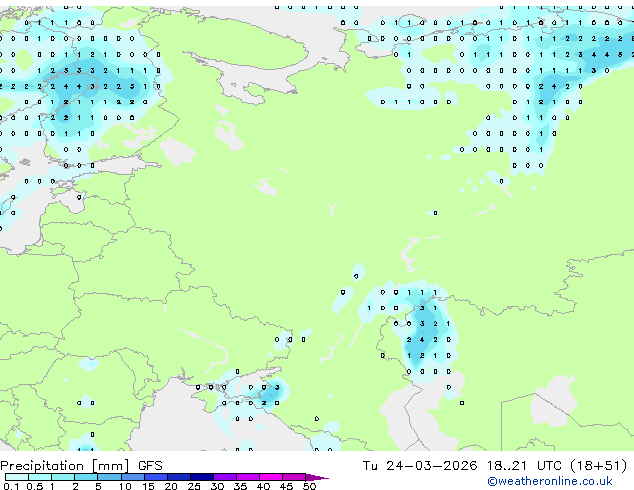Screen dimensions: 634x490
Task: Select the 0.5–1 mm legend swatch
Action: click(40, 477)
